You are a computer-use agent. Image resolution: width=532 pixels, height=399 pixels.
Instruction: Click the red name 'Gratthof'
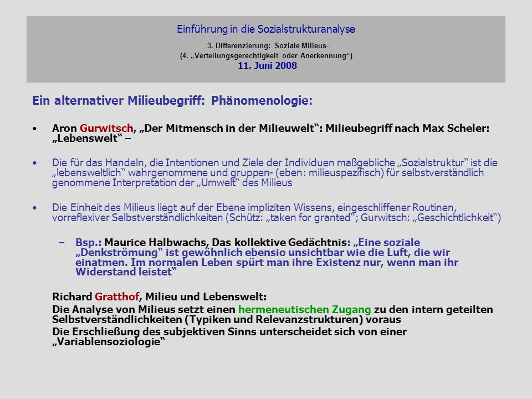coord(117,297)
